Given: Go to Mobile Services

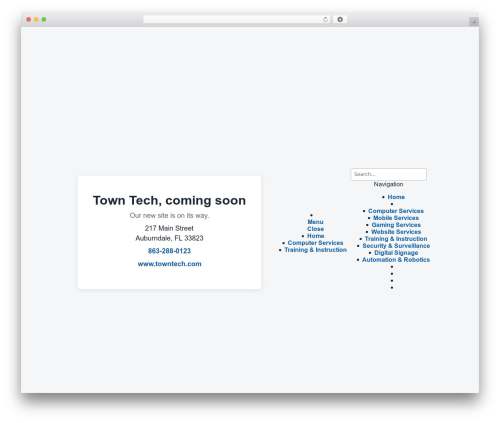Looking at the screenshot, I should (396, 218).
